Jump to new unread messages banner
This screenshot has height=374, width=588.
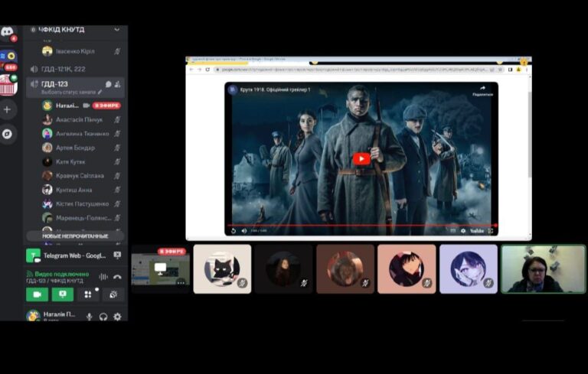[73, 236]
